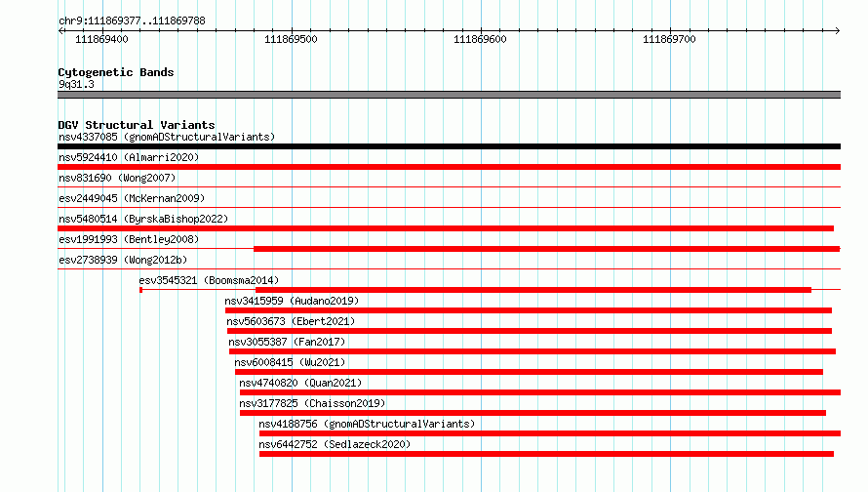Select the thick red esv3545321 bar
This screenshot has width=868, height=492.
pos(533,290)
